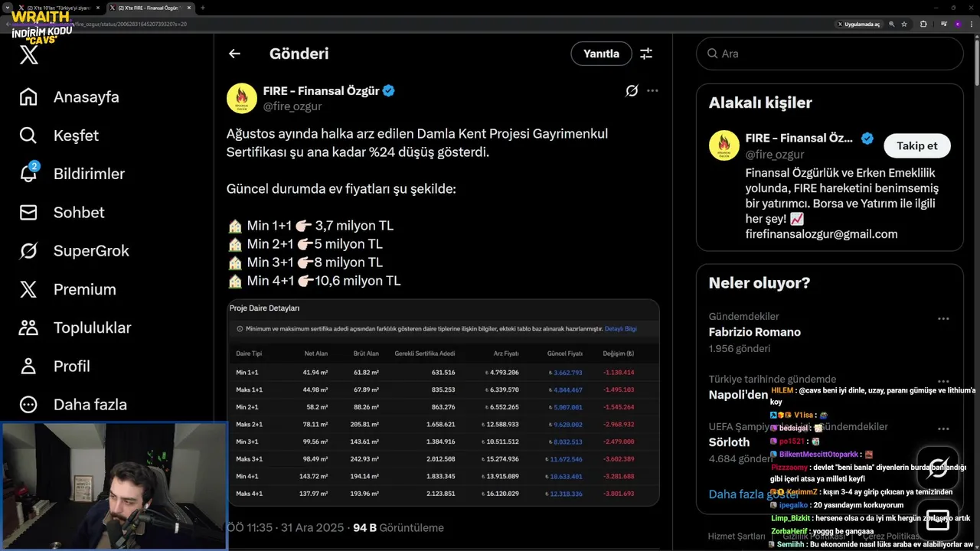Open the Fabrizio Romano trend
Viewport: 980px width, 551px height.
pyautogui.click(x=755, y=332)
